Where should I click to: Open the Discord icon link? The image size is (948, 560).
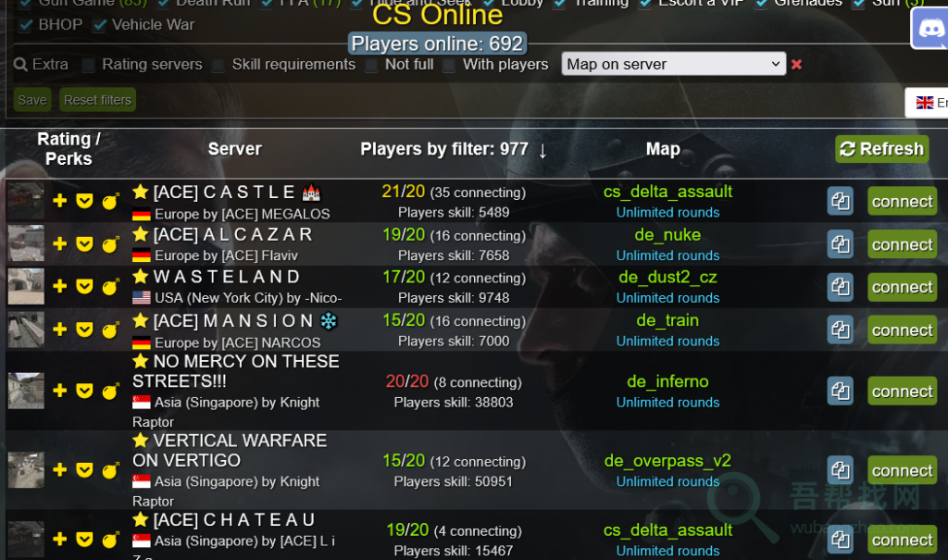point(929,29)
